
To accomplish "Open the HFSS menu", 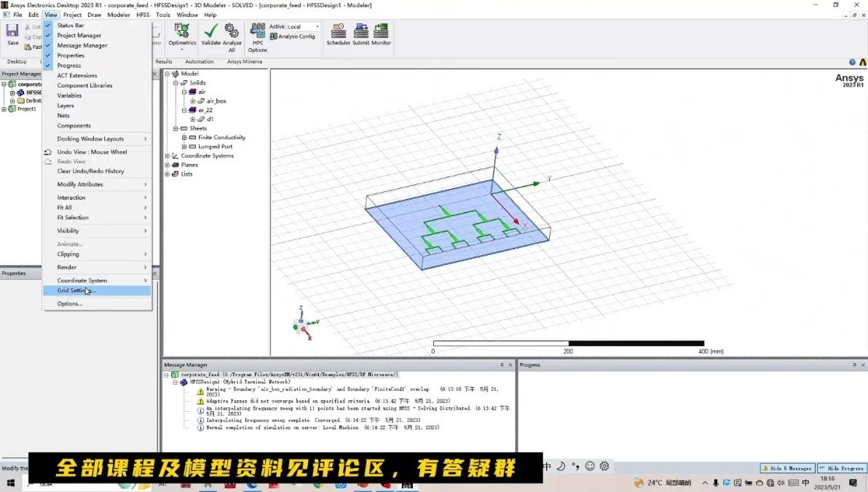I will coord(143,15).
